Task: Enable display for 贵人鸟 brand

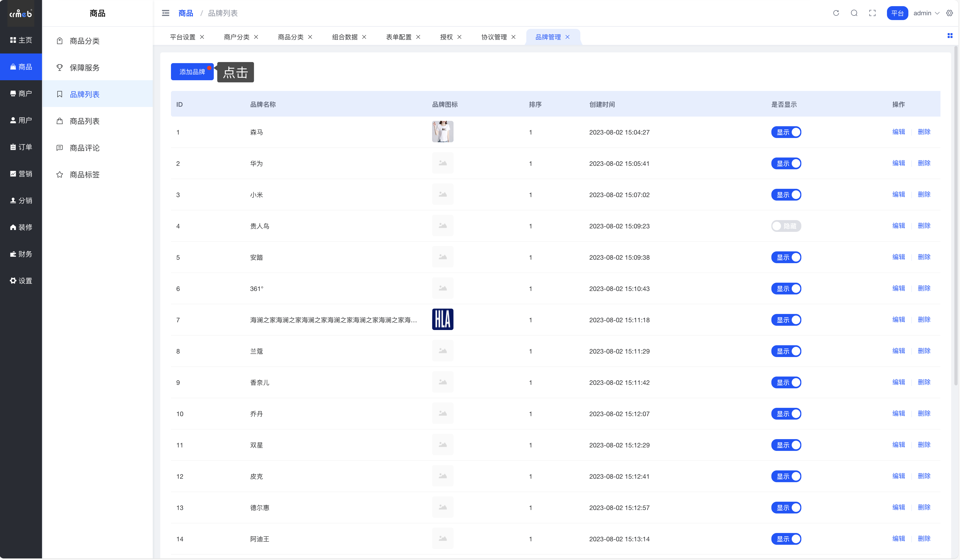Action: point(786,226)
